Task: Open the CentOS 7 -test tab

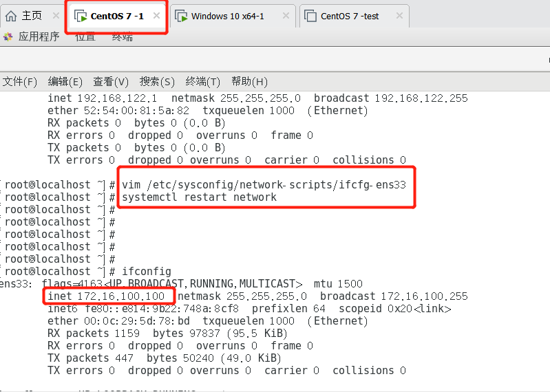Action: [355, 16]
